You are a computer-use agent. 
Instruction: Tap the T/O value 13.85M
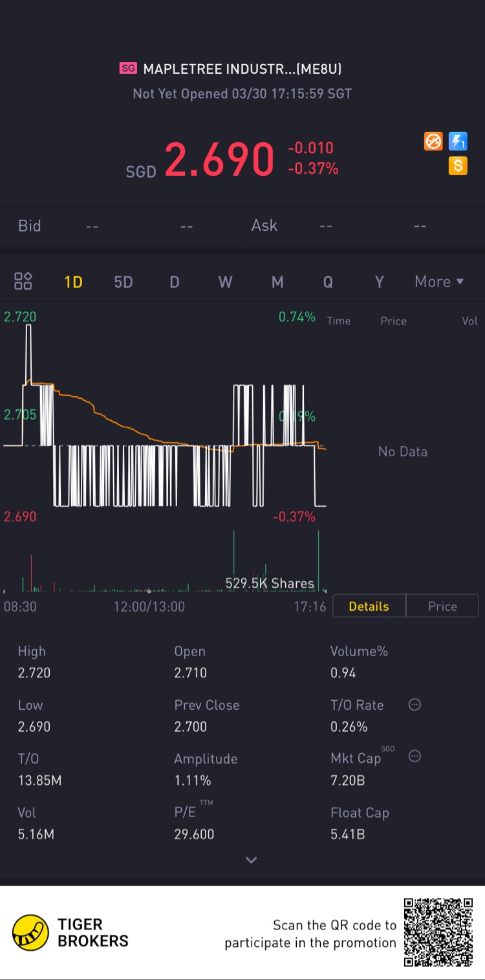40,780
